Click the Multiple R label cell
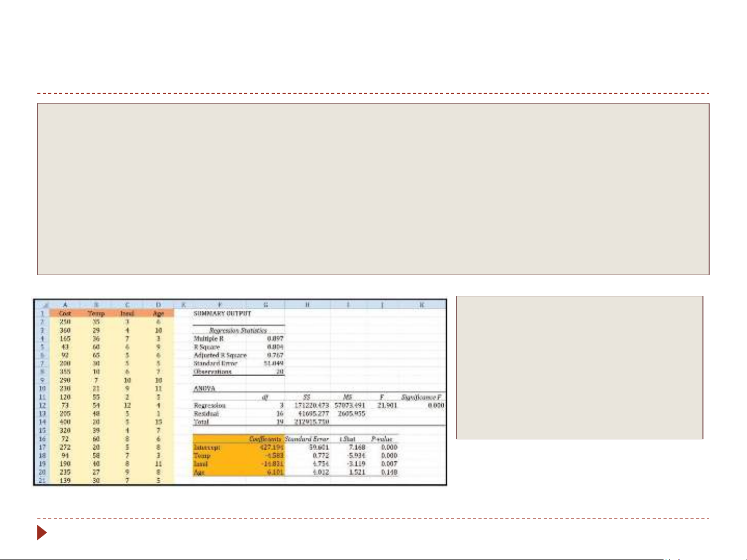Viewport: 747px width, 560px height. [208, 338]
